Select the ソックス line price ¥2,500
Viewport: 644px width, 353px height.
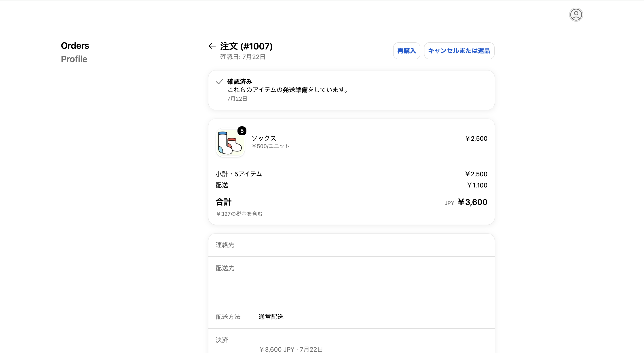click(476, 139)
